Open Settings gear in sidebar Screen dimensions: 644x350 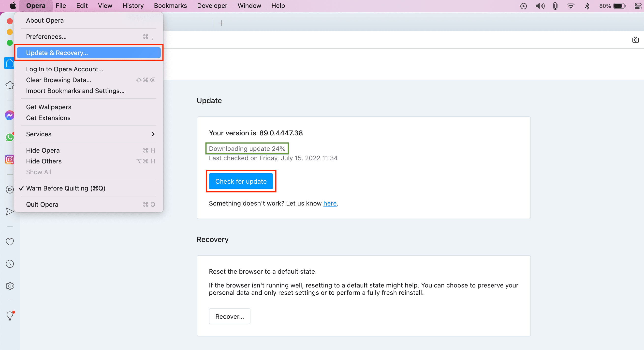[x=10, y=286]
